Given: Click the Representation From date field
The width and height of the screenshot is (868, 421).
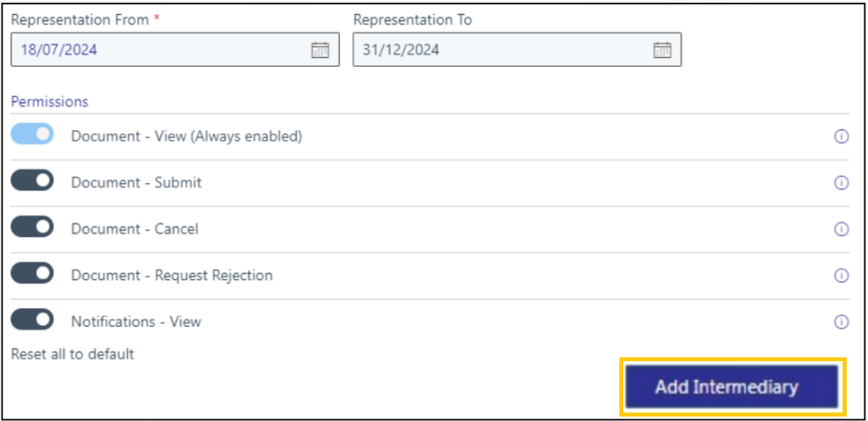Looking at the screenshot, I should (x=158, y=50).
